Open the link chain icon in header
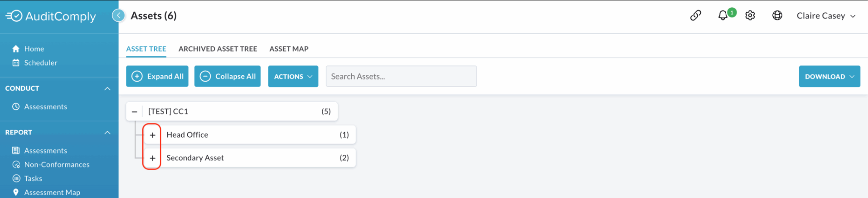 [696, 15]
